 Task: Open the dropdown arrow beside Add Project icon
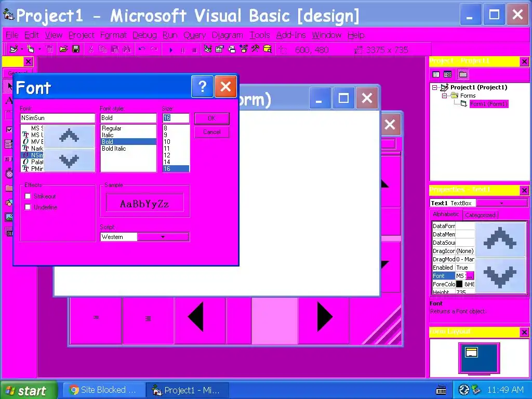(x=22, y=49)
